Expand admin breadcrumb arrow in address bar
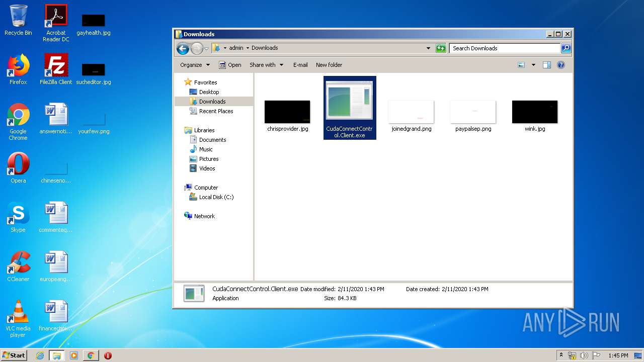The image size is (644, 362). coord(248,48)
